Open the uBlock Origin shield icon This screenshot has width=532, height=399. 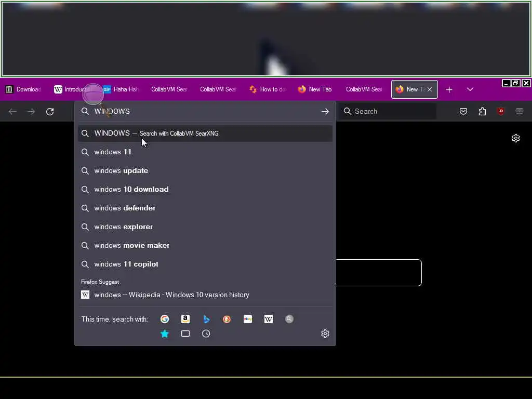pyautogui.click(x=500, y=111)
